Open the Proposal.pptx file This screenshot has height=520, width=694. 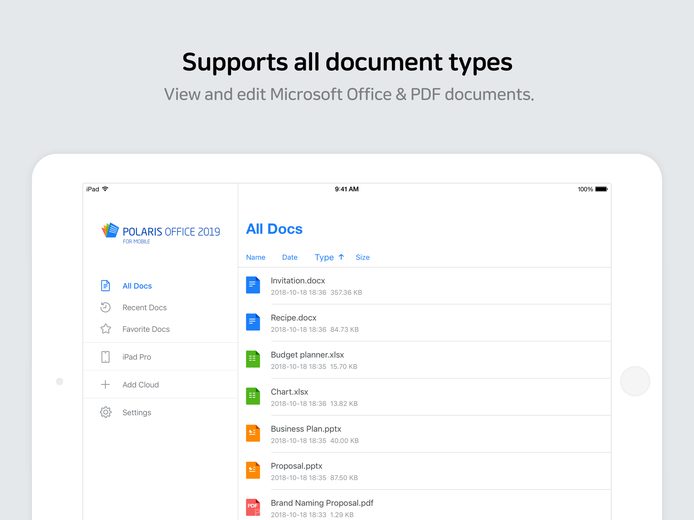[x=425, y=471]
